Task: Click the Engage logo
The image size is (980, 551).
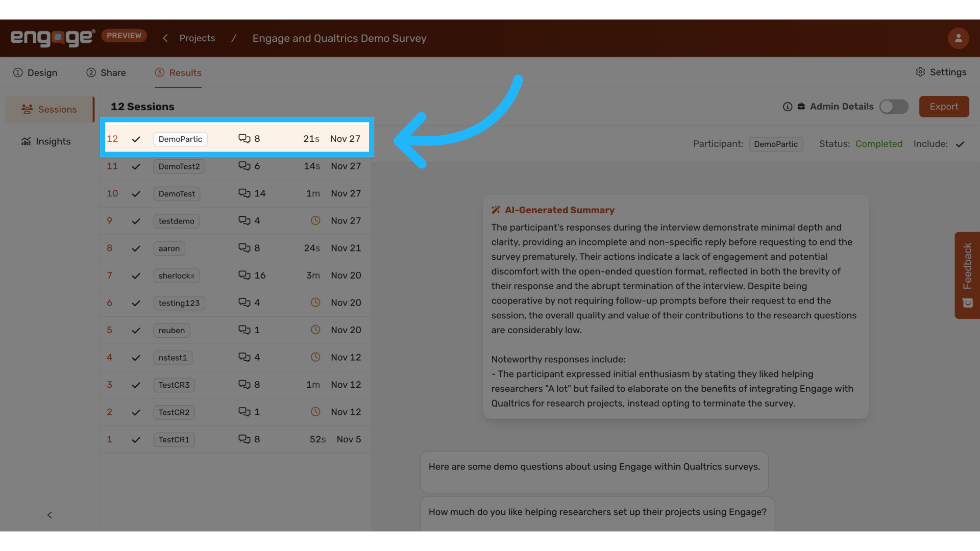Action: (53, 38)
